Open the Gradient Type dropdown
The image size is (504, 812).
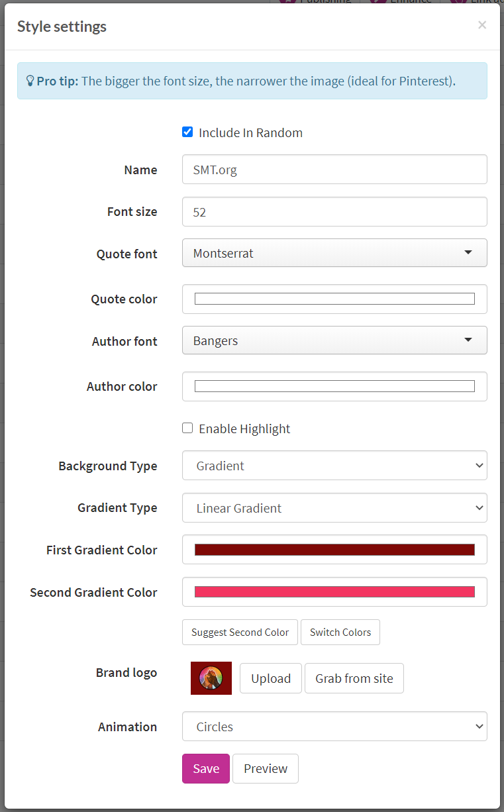334,508
